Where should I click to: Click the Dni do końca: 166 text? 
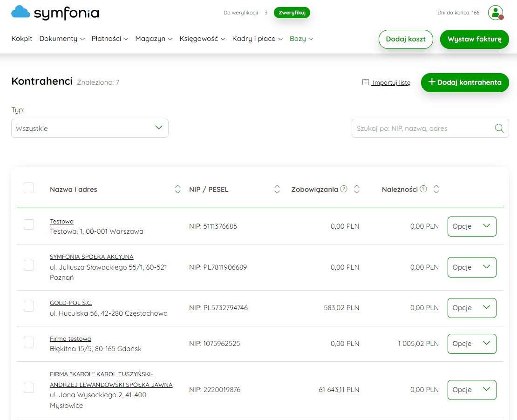458,13
